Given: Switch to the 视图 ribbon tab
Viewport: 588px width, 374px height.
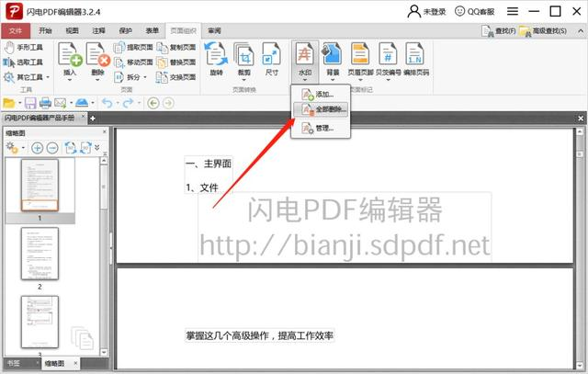Looking at the screenshot, I should click(x=72, y=30).
